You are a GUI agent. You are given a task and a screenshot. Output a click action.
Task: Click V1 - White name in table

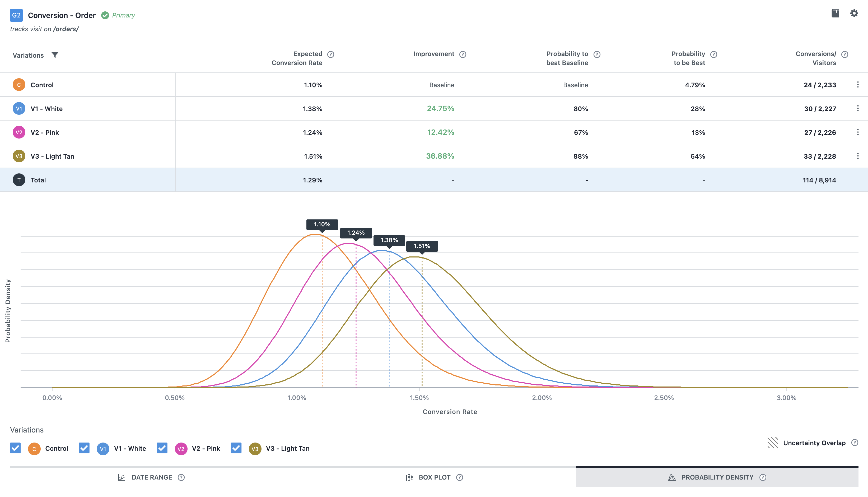(47, 109)
